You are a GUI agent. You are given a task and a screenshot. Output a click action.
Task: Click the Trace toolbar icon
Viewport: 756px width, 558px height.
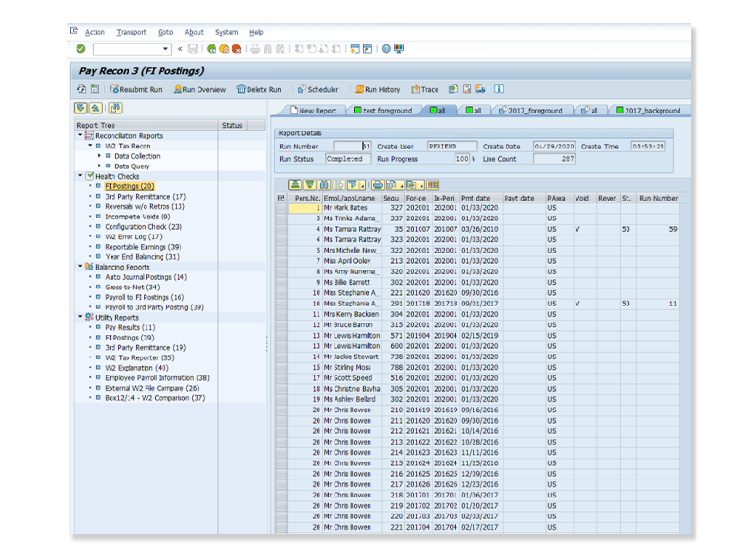pos(425,89)
